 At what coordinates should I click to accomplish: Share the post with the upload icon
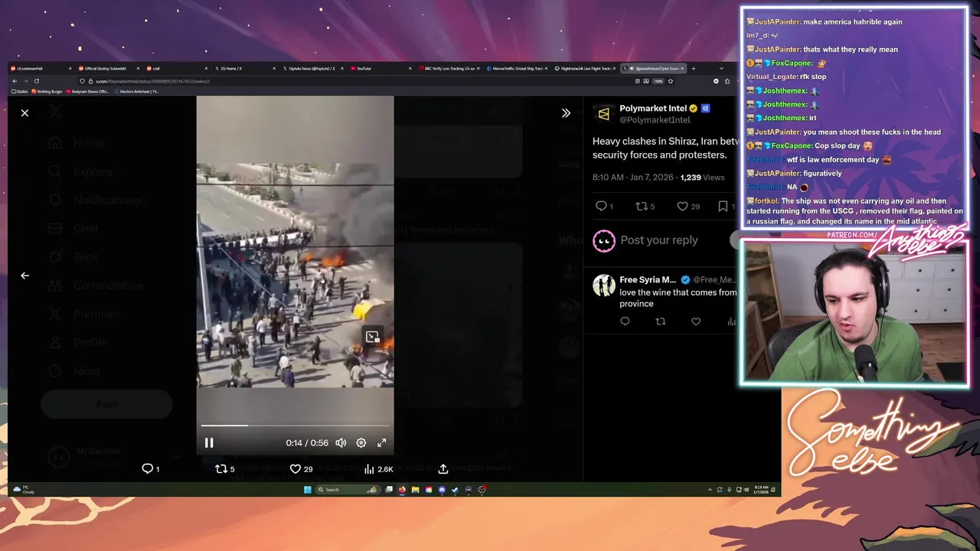[x=443, y=468]
